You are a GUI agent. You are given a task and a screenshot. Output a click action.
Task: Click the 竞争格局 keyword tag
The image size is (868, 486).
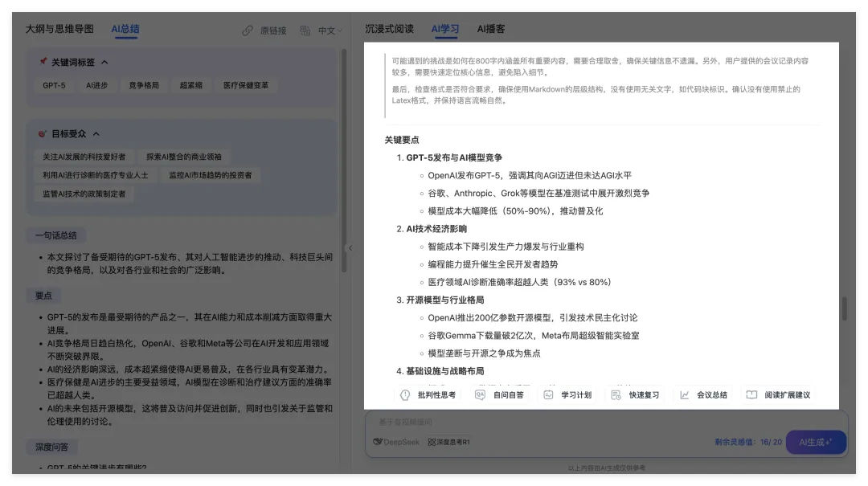[144, 85]
